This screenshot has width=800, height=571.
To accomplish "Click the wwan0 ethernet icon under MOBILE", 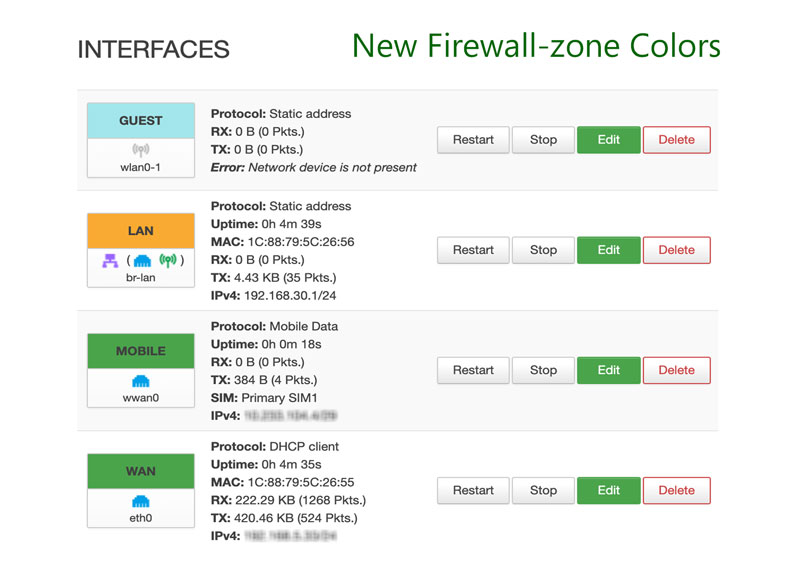I will click(x=141, y=381).
